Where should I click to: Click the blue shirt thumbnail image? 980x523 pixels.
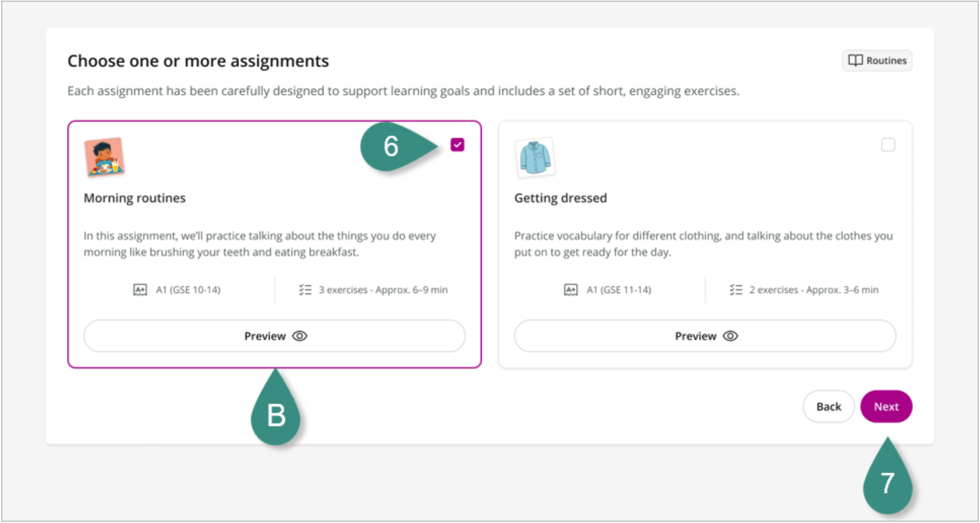(x=535, y=157)
